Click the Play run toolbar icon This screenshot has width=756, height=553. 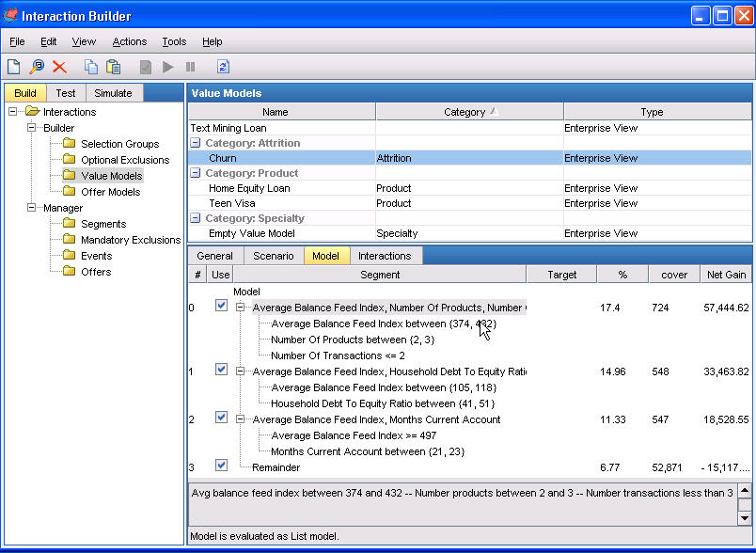[167, 67]
